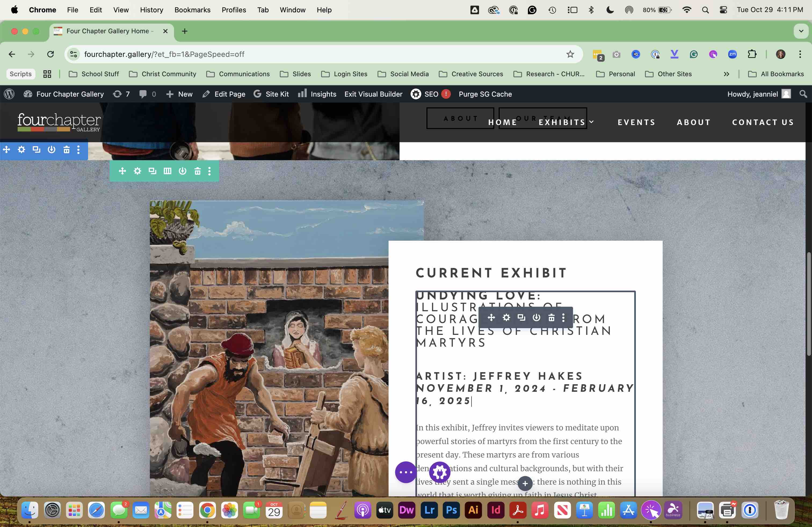Open the SEO menu with alert badge
The image size is (812, 527).
(x=430, y=94)
